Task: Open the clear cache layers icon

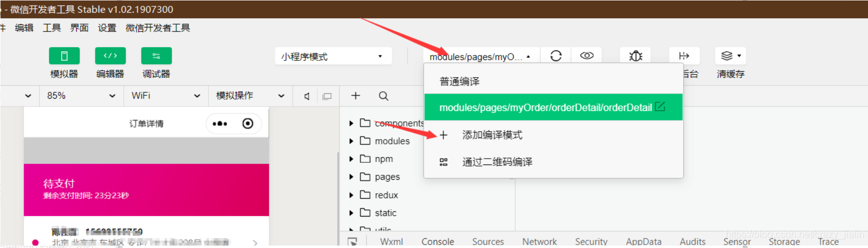Action: pyautogui.click(x=727, y=56)
